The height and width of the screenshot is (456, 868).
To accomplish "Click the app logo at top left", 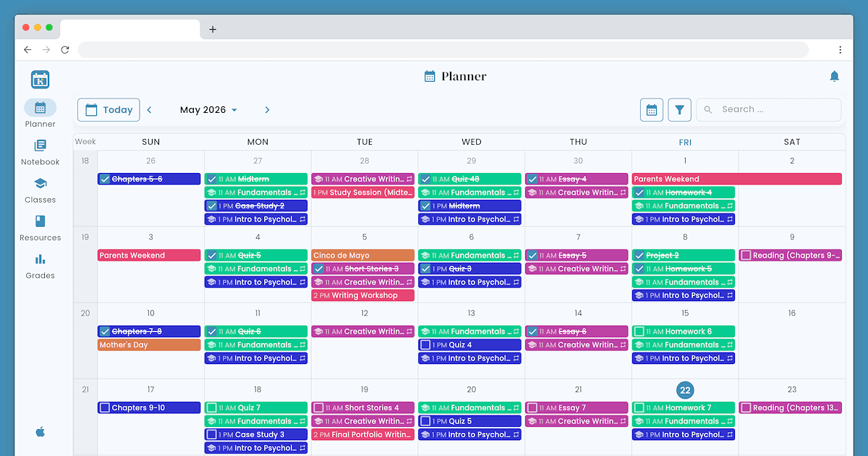I will coord(41,80).
